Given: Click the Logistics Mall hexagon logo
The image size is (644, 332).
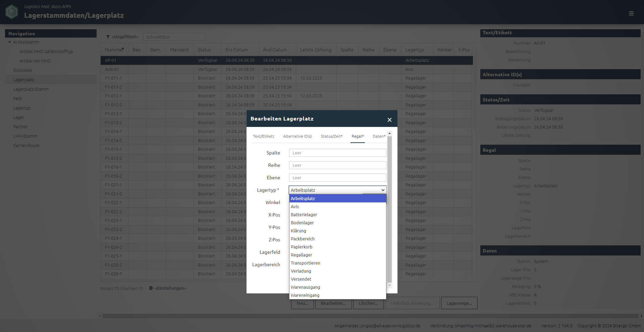Looking at the screenshot, I should [12, 12].
